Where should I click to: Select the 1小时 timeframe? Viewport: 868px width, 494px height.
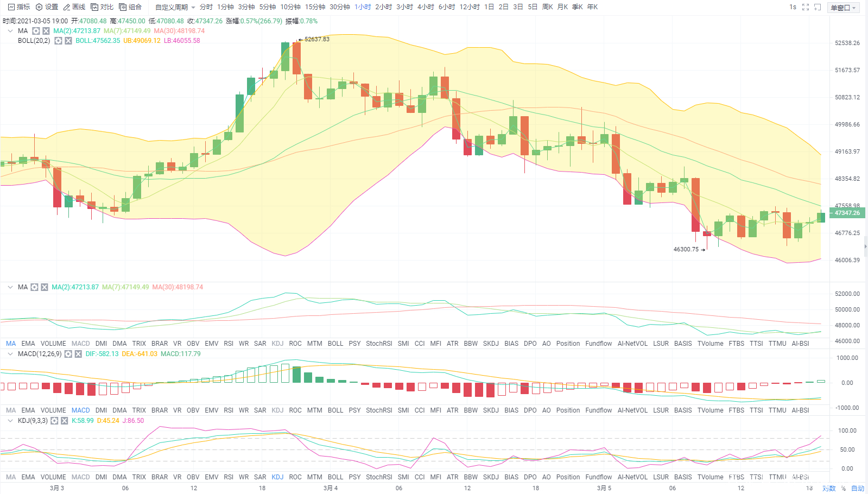click(363, 7)
